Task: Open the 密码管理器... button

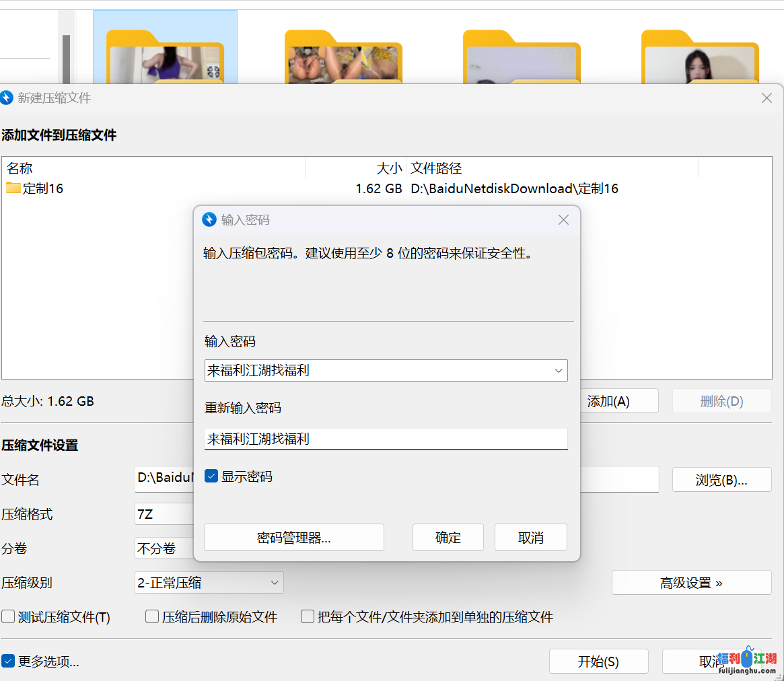Action: 294,538
